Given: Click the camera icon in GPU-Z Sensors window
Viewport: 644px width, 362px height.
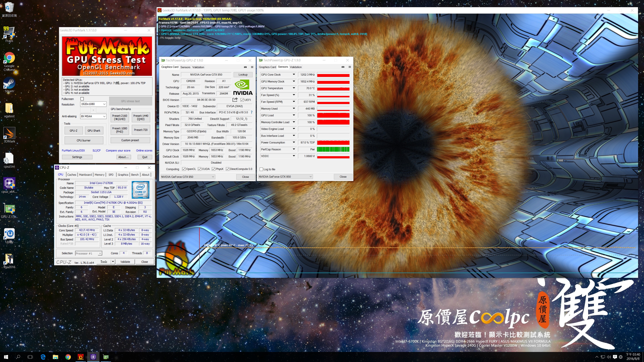Looking at the screenshot, I should [x=343, y=67].
